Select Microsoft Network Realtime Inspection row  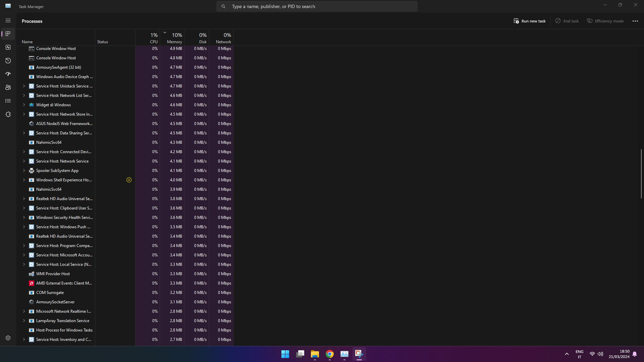pos(125,311)
